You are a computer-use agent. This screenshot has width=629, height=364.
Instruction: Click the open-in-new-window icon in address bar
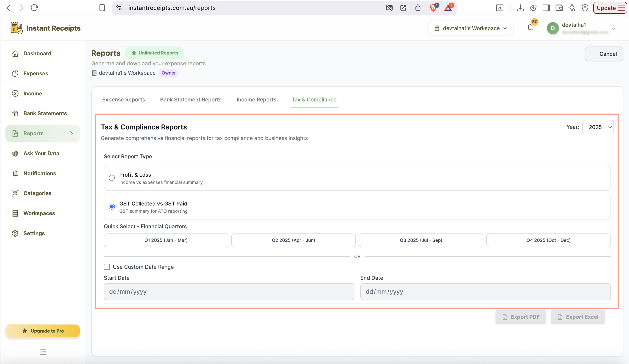click(403, 8)
